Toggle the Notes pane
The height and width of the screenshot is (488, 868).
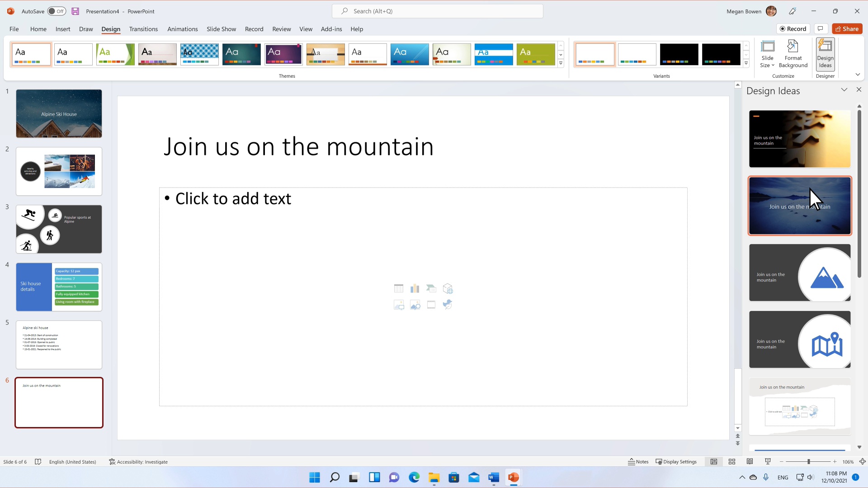click(x=638, y=461)
